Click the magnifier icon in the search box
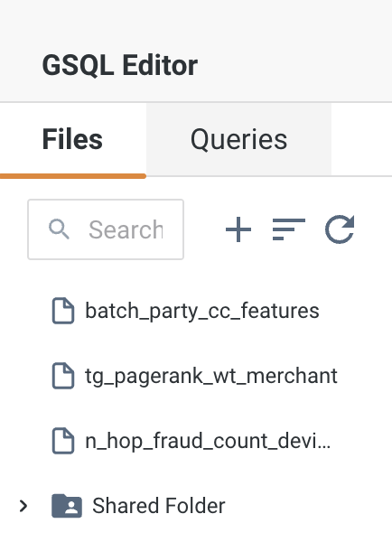The width and height of the screenshot is (392, 542). [x=59, y=229]
